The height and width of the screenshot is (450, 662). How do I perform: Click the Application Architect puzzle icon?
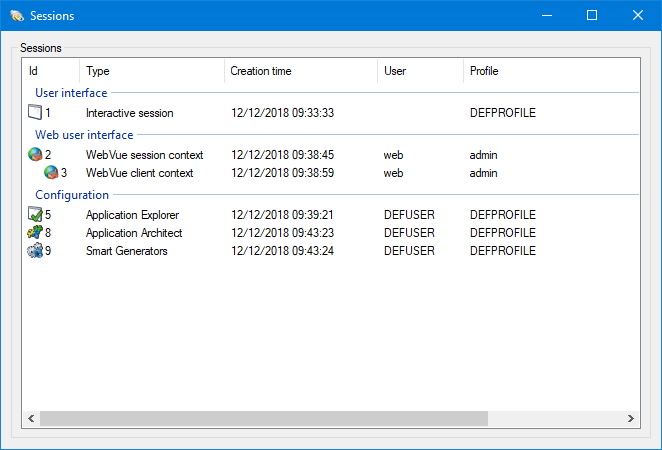35,232
